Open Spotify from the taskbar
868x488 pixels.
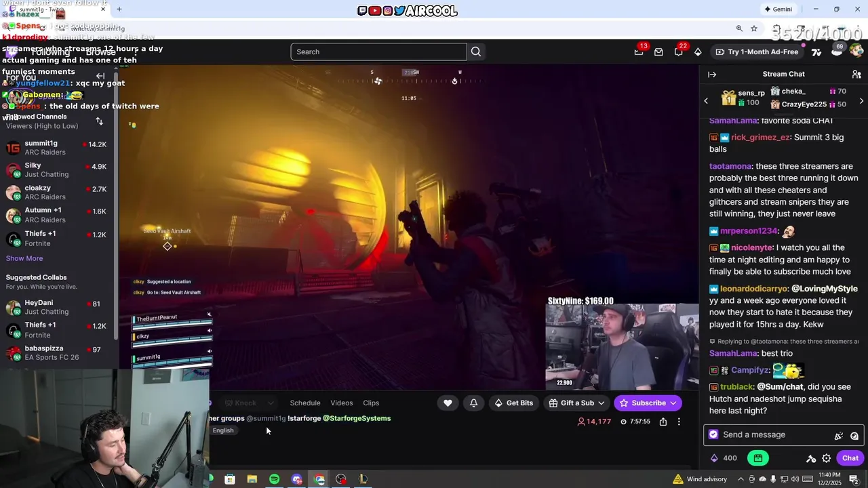(274, 479)
